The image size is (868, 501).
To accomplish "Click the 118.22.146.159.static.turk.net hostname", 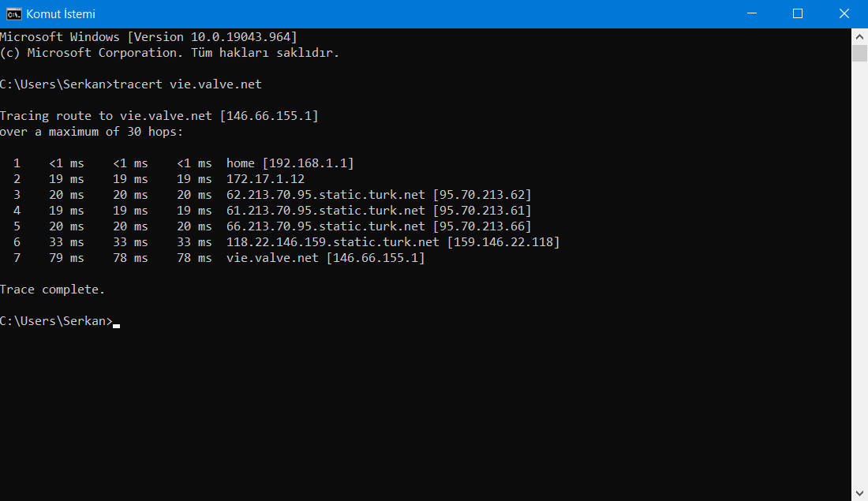I will pyautogui.click(x=333, y=242).
